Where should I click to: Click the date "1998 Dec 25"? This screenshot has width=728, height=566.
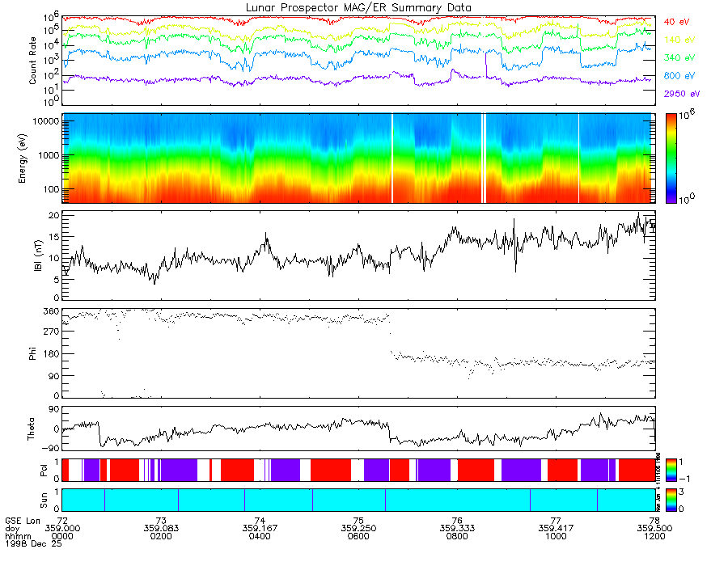[x=33, y=543]
